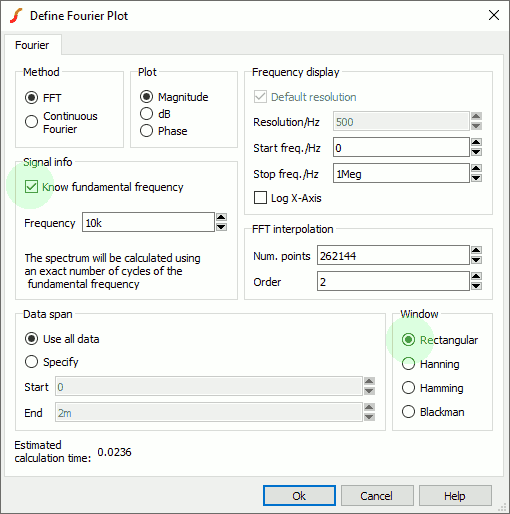Image resolution: width=510 pixels, height=514 pixels.
Task: Choose Phase plot type
Action: [x=146, y=131]
